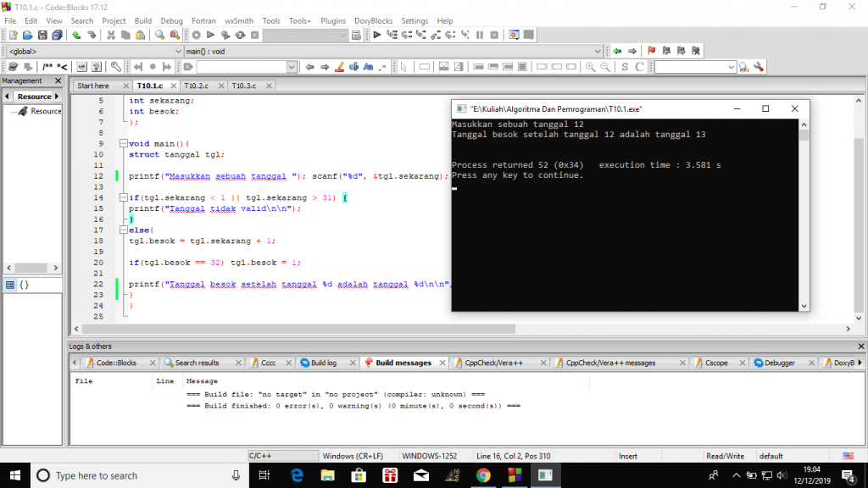Click the Cut scissors icon
The width and height of the screenshot is (868, 488).
(111, 35)
